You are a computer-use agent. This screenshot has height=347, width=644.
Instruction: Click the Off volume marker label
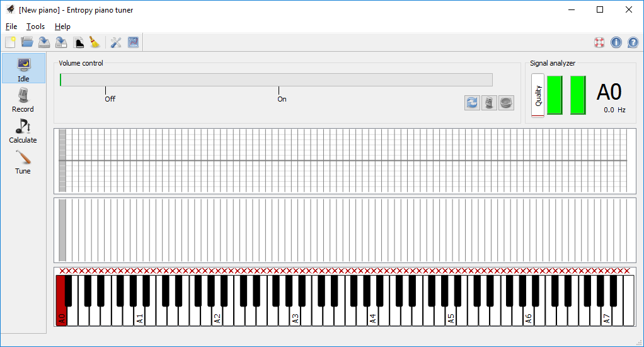click(x=110, y=99)
